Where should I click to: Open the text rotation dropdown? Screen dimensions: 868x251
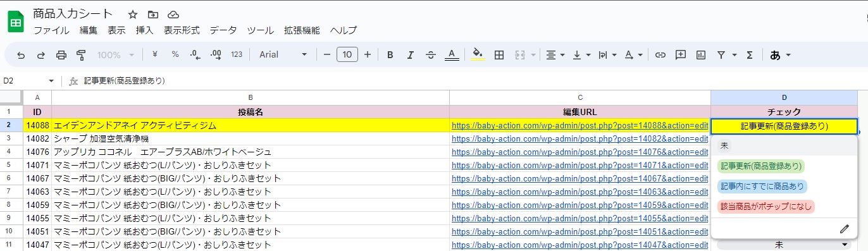633,55
